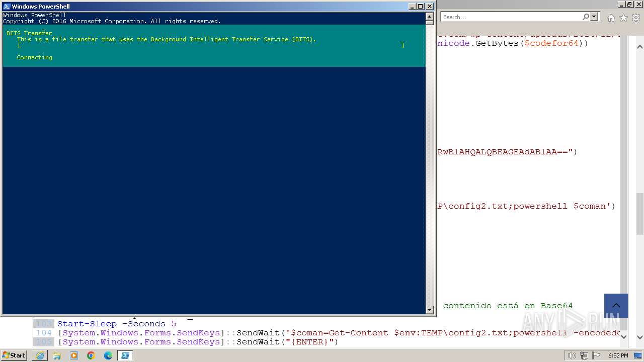The image size is (644, 362).
Task: Click the config2.txt;powershell $coman text
Action: pos(529,206)
